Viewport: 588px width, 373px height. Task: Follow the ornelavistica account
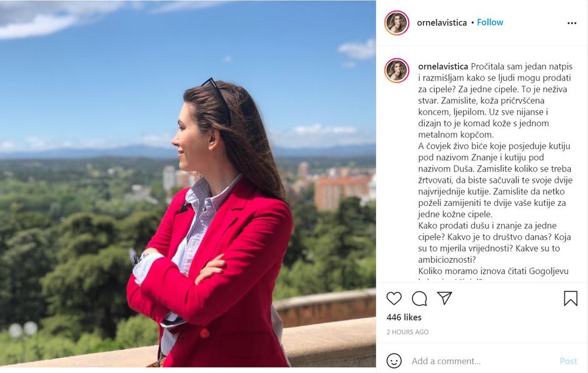click(x=490, y=22)
